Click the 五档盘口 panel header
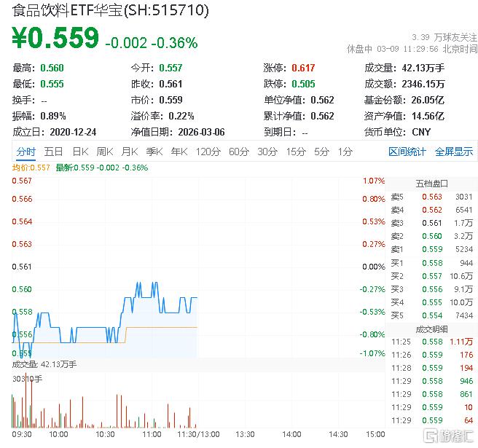This screenshot has height=448, width=478. (x=431, y=184)
